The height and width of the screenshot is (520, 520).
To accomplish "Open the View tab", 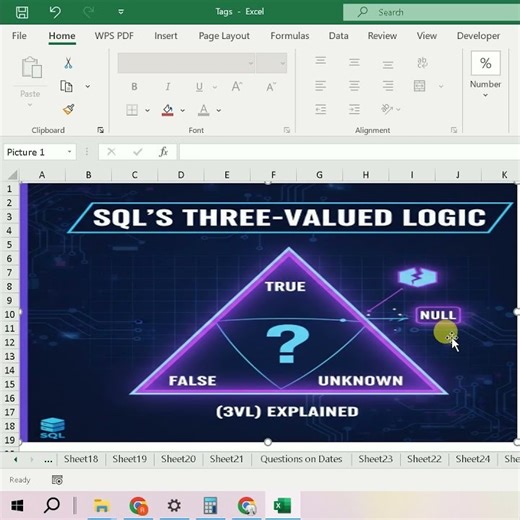I will point(427,36).
